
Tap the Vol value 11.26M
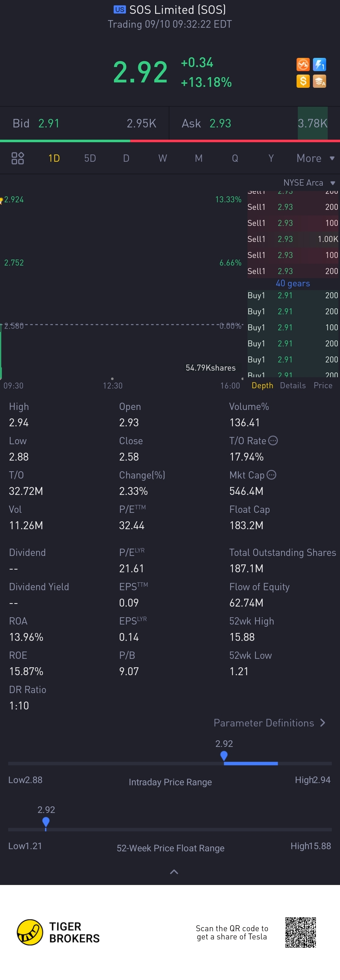pyautogui.click(x=26, y=525)
